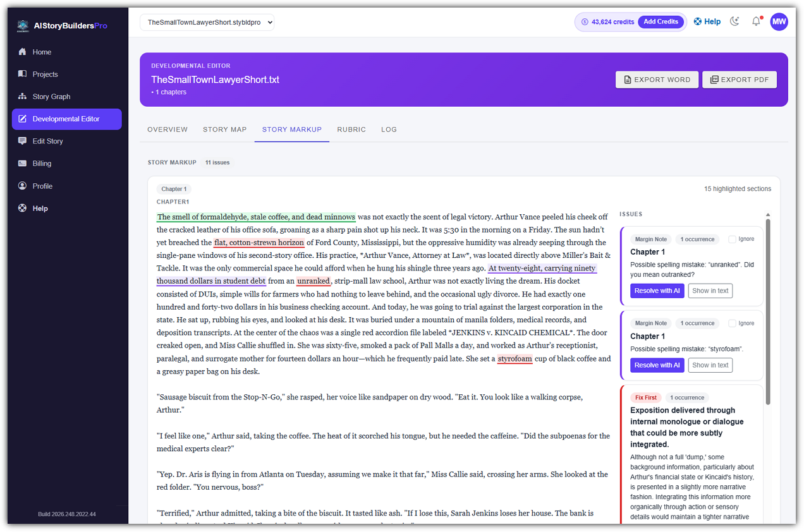Click the Profile person icon
The image size is (804, 532).
[x=23, y=186]
